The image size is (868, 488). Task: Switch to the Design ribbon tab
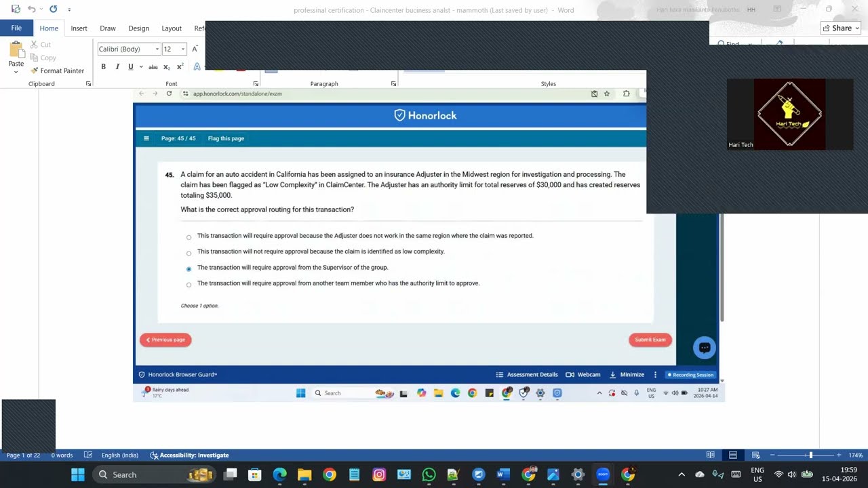(138, 28)
